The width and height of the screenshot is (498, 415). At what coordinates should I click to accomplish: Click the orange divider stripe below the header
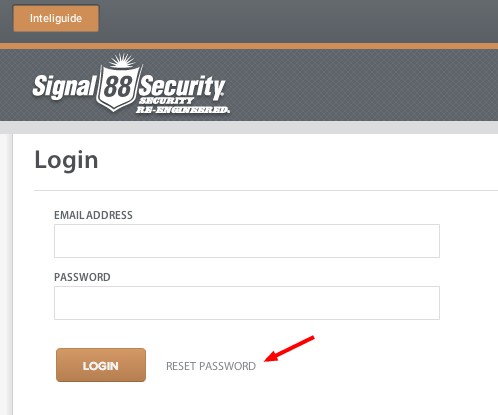click(x=249, y=46)
